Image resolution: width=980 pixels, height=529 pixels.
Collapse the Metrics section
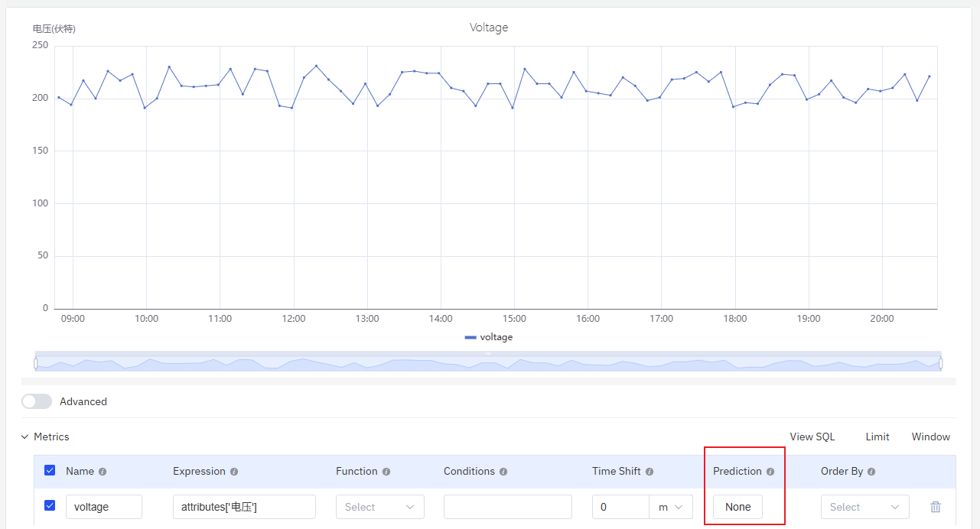pos(24,437)
